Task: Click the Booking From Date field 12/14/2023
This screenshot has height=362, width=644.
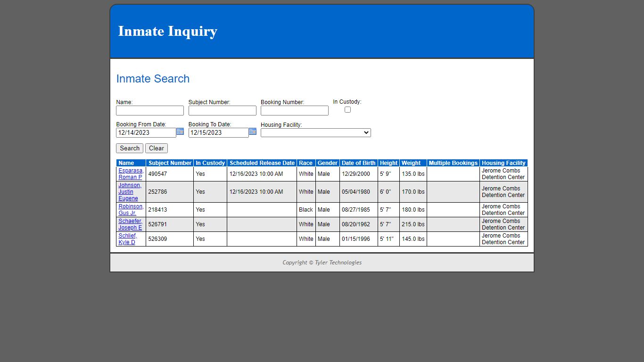Action: (146, 133)
